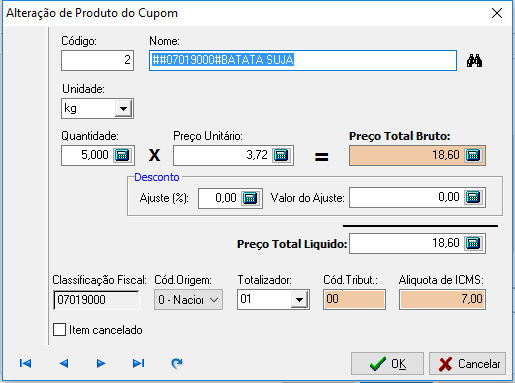Expand the Unidade kg dropdown
The height and width of the screenshot is (383, 515).
coord(123,109)
